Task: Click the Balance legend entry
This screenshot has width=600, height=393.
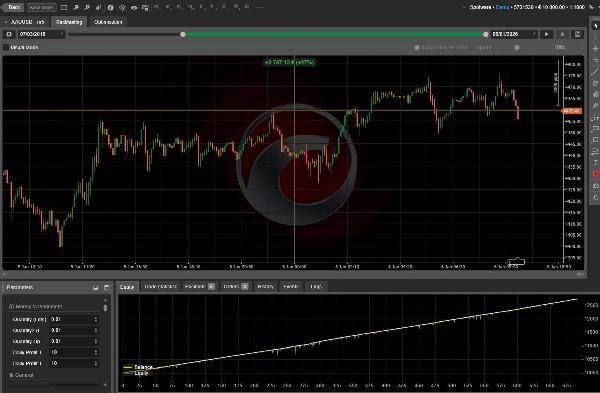Action: coord(138,367)
